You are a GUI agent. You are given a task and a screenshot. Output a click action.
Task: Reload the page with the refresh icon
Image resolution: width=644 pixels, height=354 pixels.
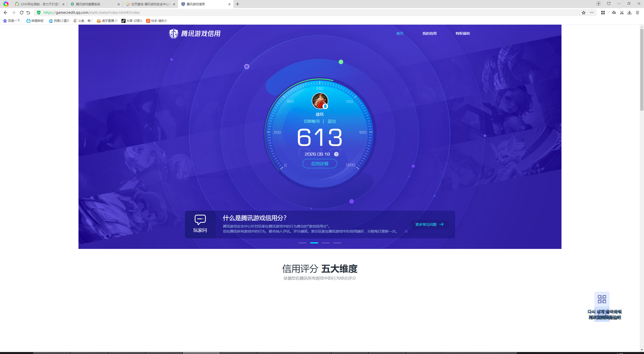point(21,13)
